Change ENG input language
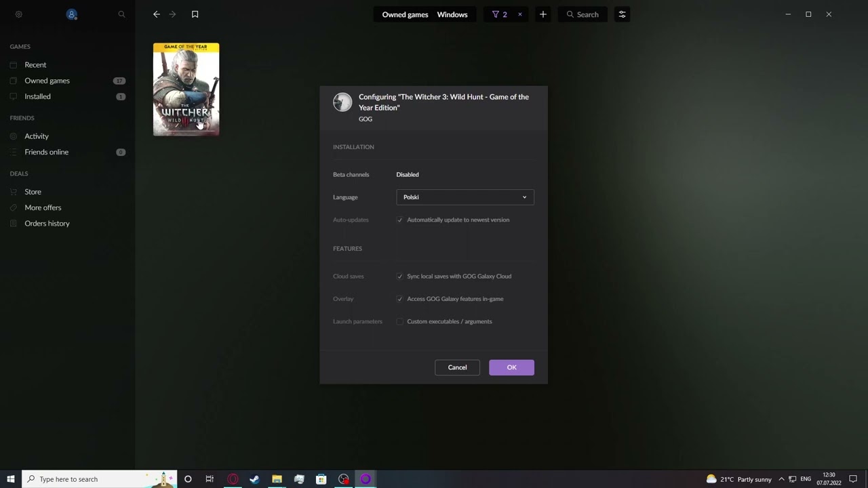868x488 pixels. pos(806,479)
